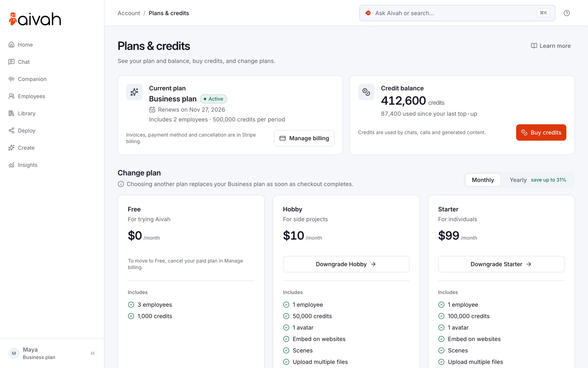Collapse the sidebar with double chevron
588x368 pixels.
point(92,353)
